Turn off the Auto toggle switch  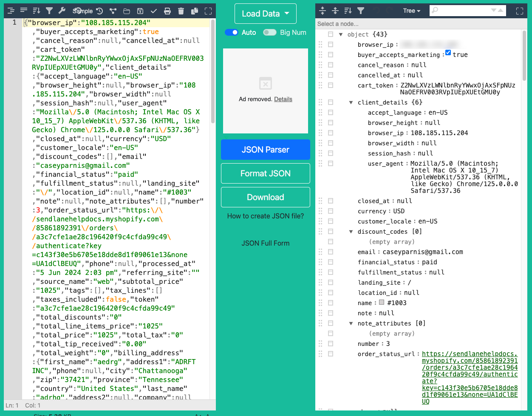click(x=232, y=32)
